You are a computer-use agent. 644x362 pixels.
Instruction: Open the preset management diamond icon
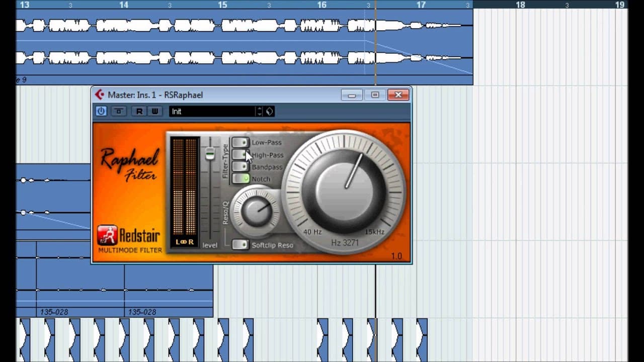click(270, 111)
